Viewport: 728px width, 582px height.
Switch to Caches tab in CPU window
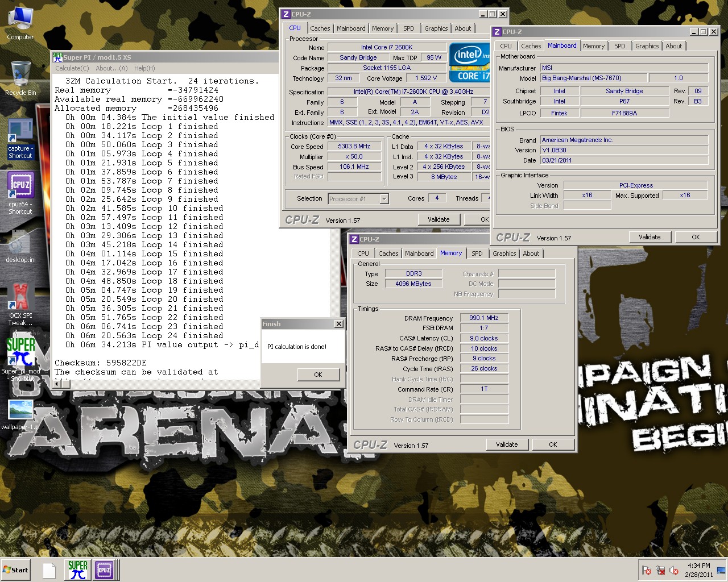(320, 28)
